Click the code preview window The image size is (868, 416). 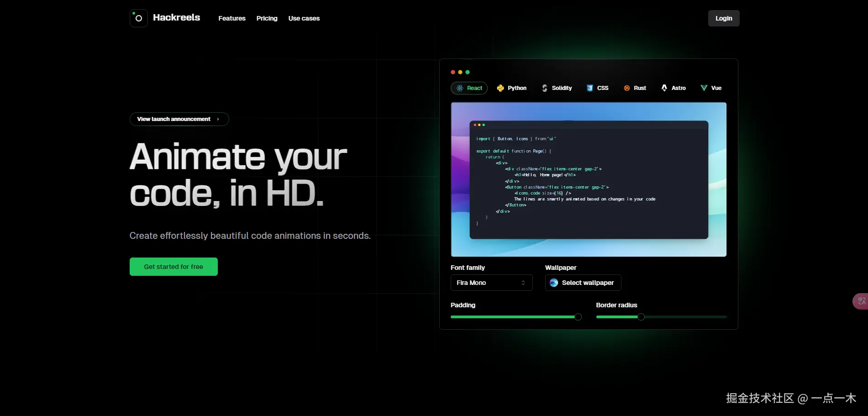point(589,179)
